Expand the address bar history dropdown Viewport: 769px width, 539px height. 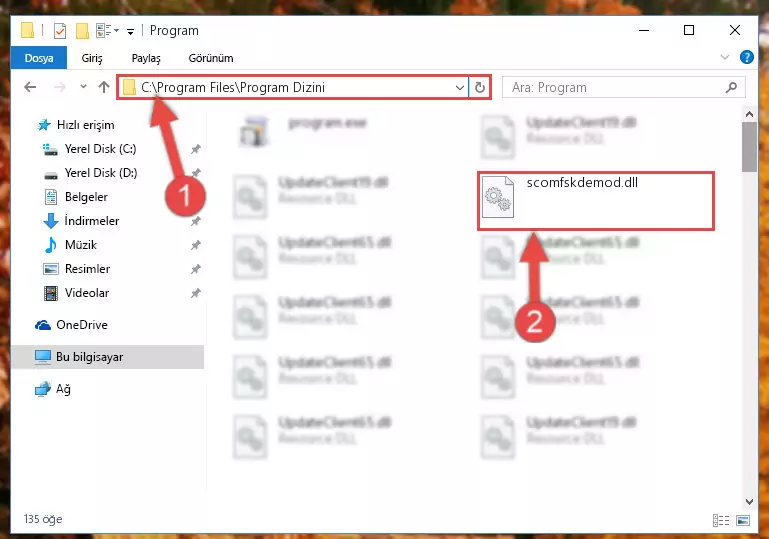(460, 87)
